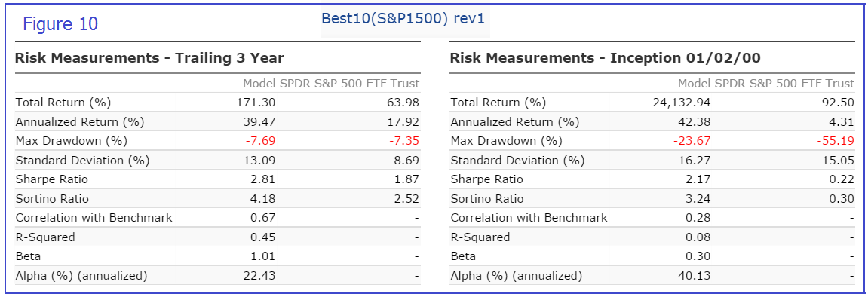
Task: Click the red -7.69 max drawdown value
Action: (261, 141)
